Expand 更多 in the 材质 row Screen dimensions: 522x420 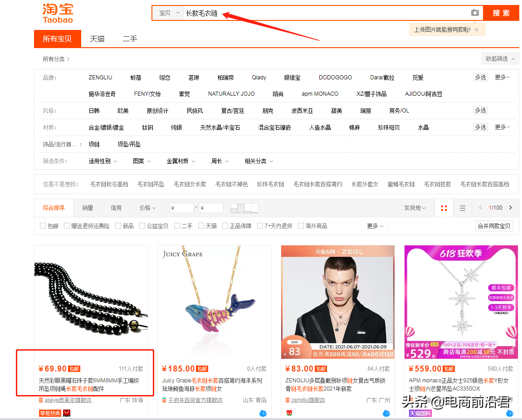point(502,127)
